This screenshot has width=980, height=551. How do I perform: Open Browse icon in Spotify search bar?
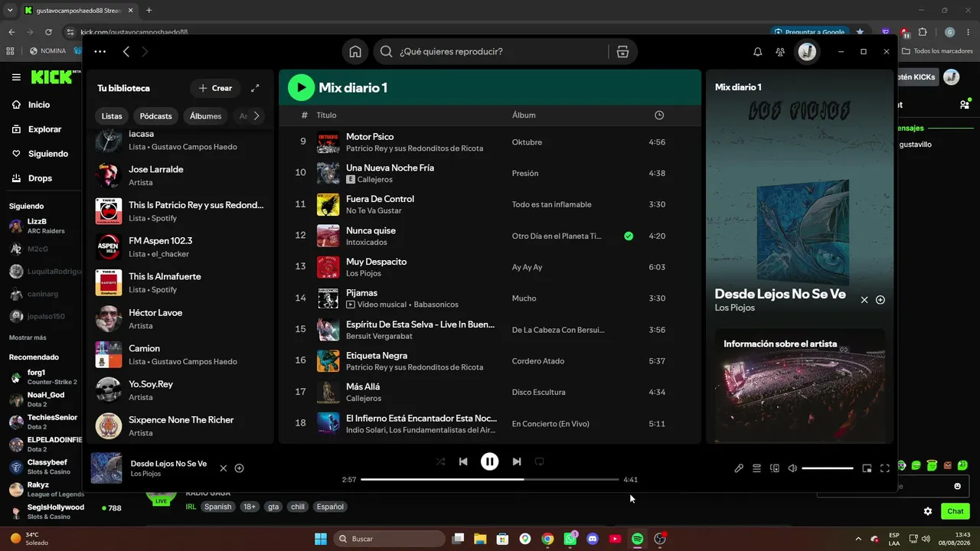[x=622, y=51]
